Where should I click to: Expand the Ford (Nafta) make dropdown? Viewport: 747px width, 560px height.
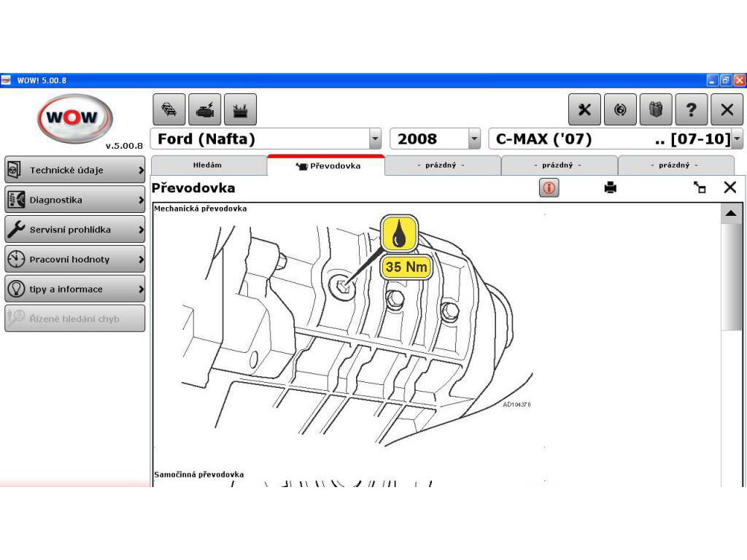375,139
